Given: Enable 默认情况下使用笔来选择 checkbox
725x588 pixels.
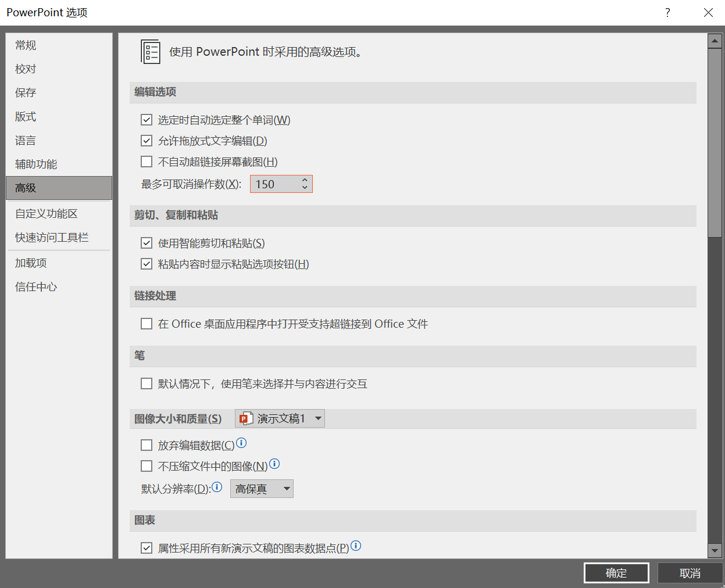Looking at the screenshot, I should 147,383.
